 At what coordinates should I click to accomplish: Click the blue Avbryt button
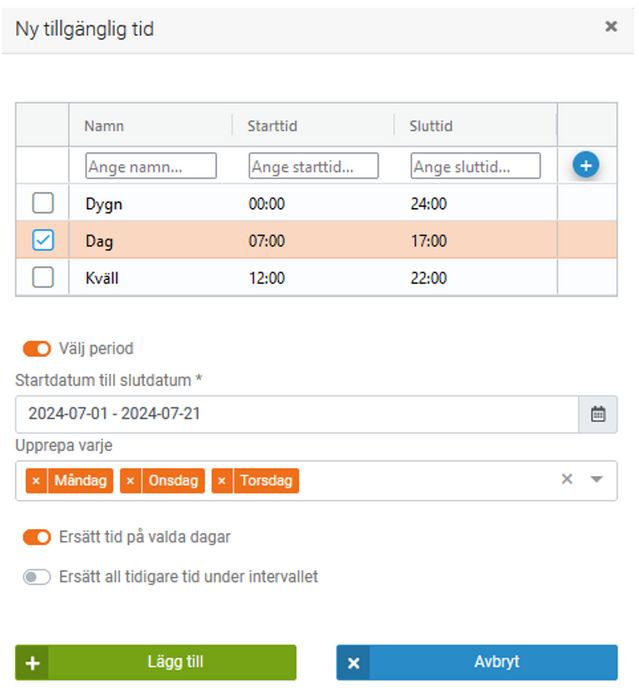coord(477,662)
